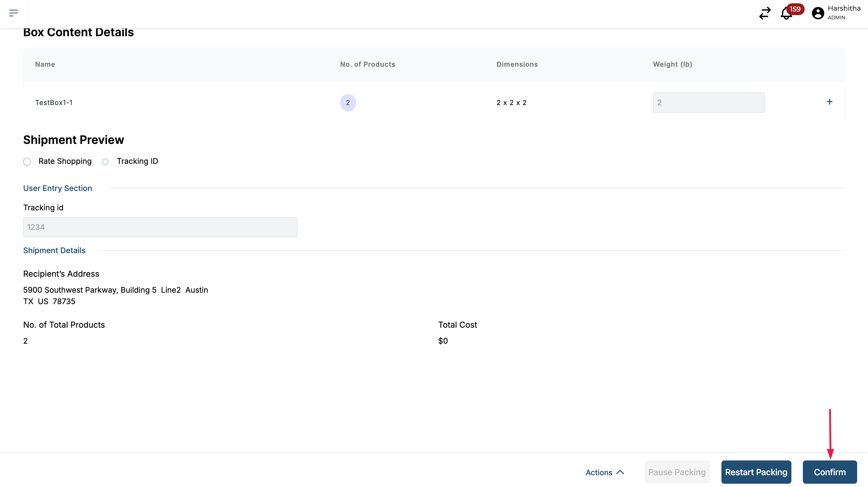Select the Rate Shopping radio option
The height and width of the screenshot is (487, 868).
tap(27, 162)
